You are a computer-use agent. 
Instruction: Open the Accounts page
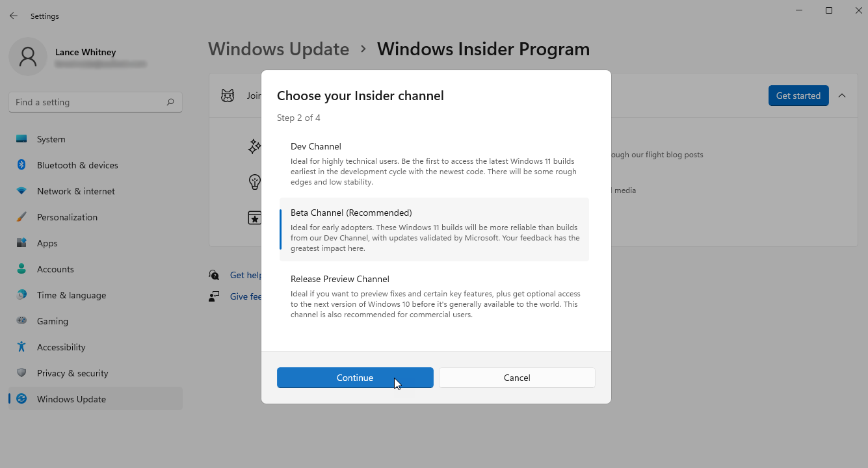96,269
